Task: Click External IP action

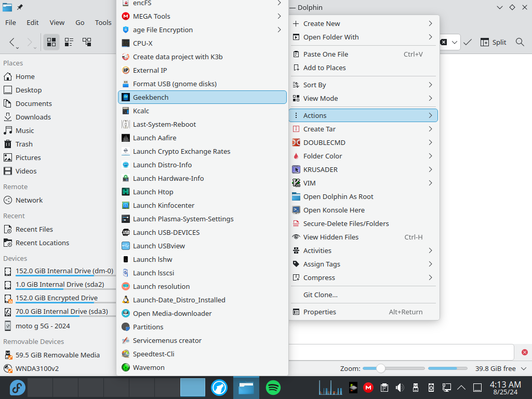Action: (202, 70)
